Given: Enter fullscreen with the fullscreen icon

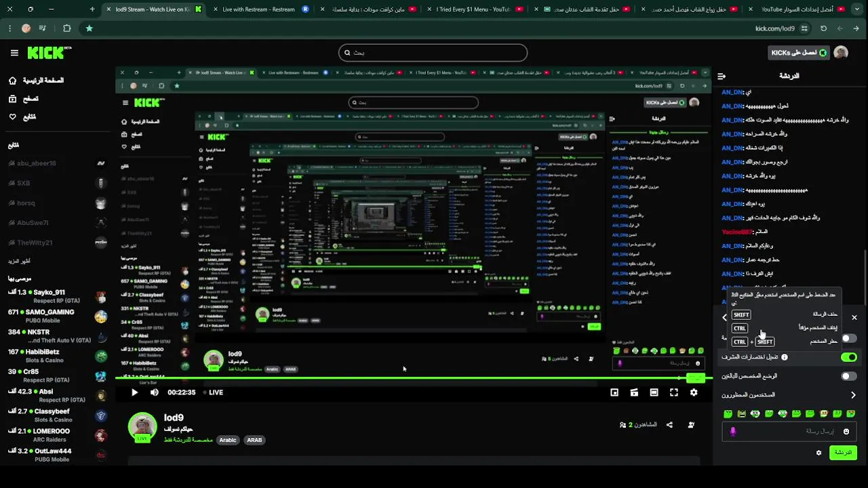Looking at the screenshot, I should pyautogui.click(x=674, y=392).
